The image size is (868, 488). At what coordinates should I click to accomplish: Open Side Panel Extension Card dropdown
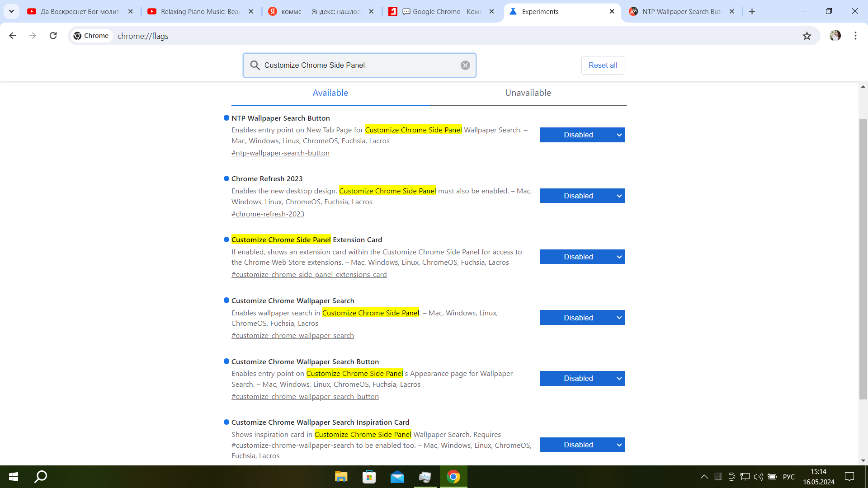click(x=582, y=257)
